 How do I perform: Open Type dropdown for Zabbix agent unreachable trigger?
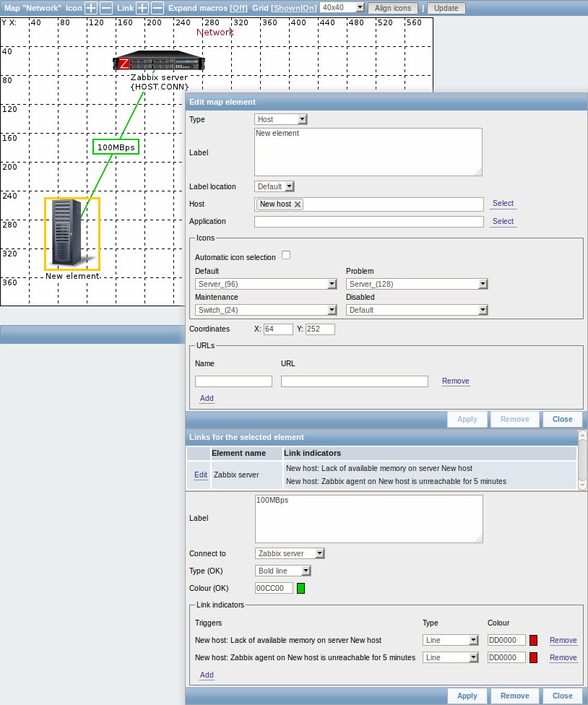point(451,657)
